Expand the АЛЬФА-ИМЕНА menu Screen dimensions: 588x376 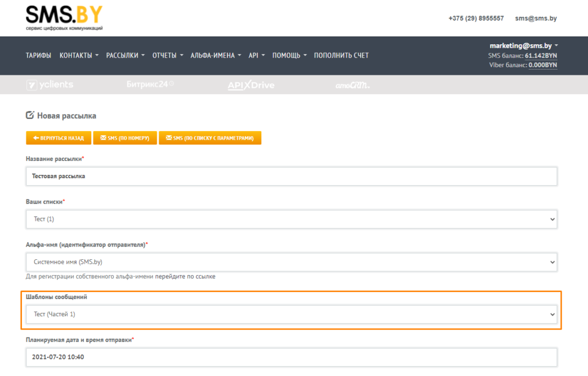point(216,56)
